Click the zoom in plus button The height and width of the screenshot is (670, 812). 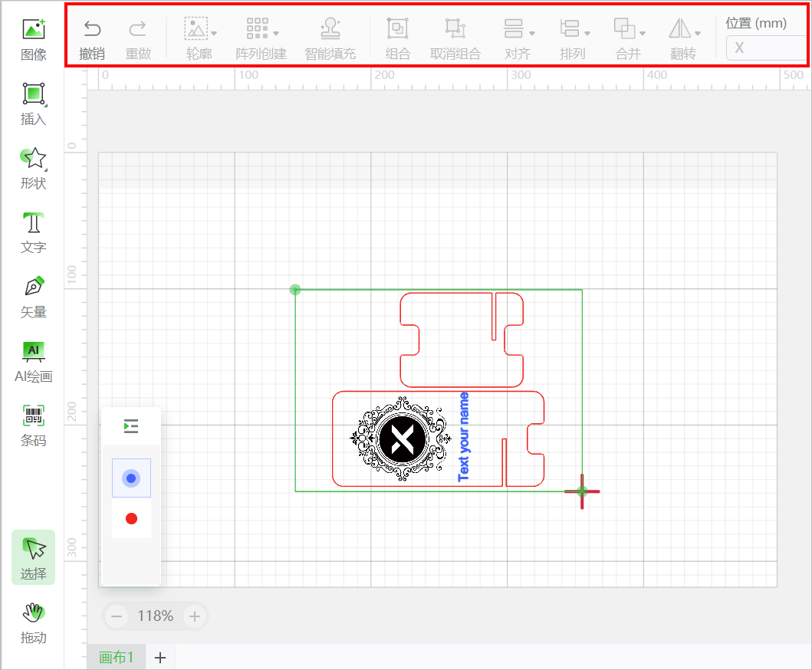[195, 616]
